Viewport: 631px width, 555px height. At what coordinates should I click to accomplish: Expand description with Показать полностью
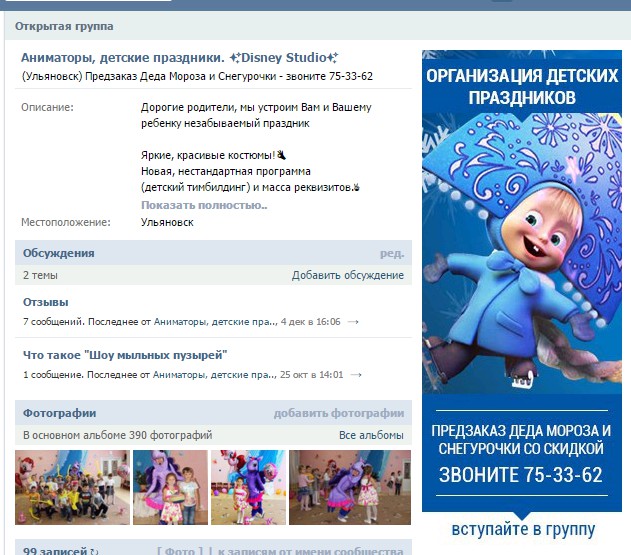(x=204, y=205)
